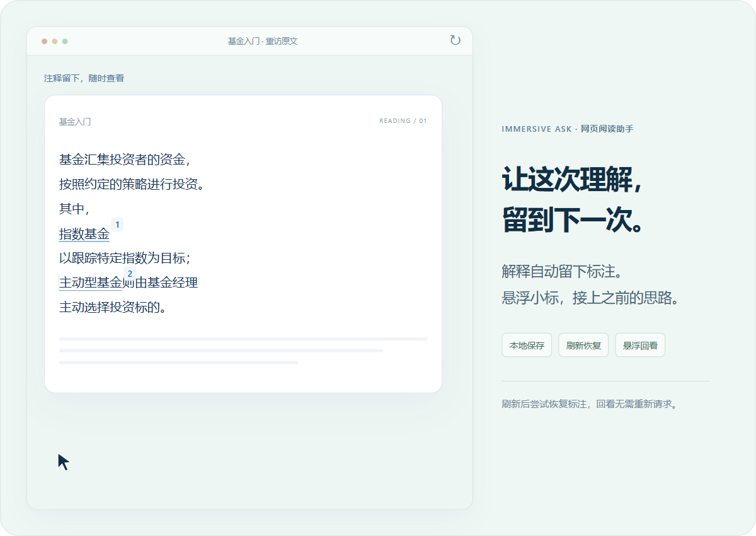The image size is (756, 536).
Task: Click the subtitle 悬浮小标，接上之前的思路。
Action: click(591, 298)
